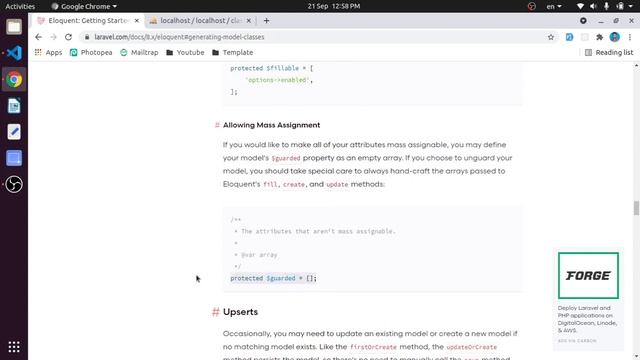This screenshot has width=640, height=360.
Task: Click the red tray indicator icon
Action: point(531,6)
